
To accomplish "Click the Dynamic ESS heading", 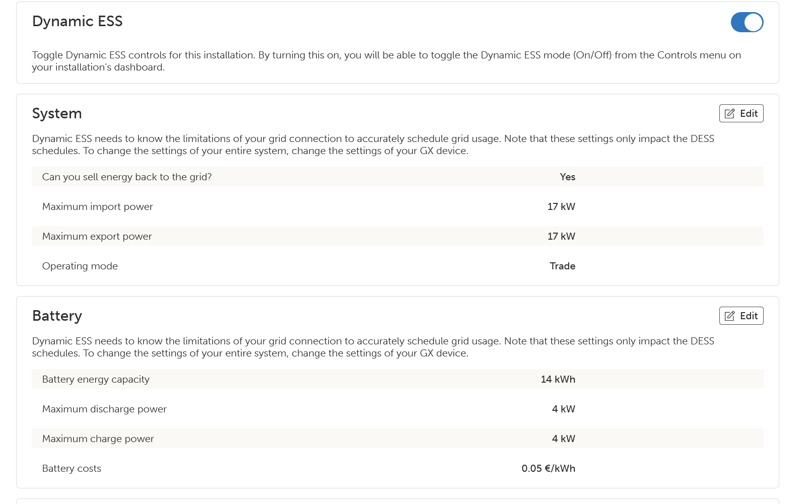I will tap(77, 21).
